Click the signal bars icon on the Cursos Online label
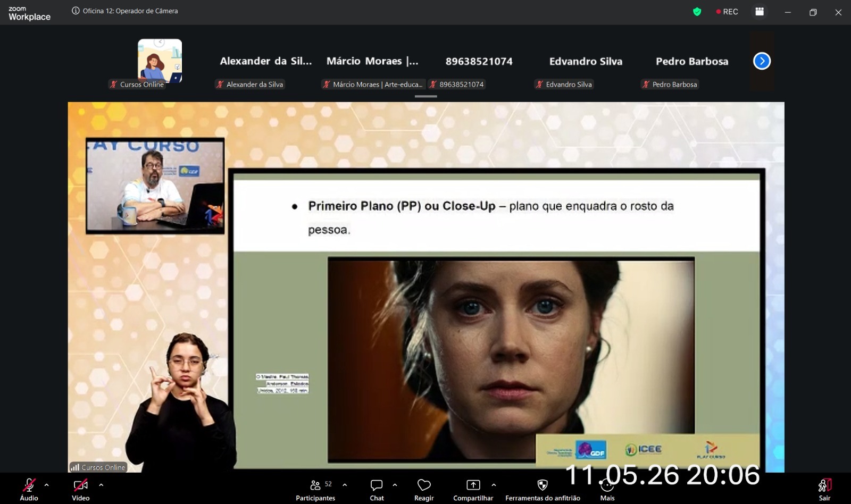The width and height of the screenshot is (851, 504). pos(75,467)
